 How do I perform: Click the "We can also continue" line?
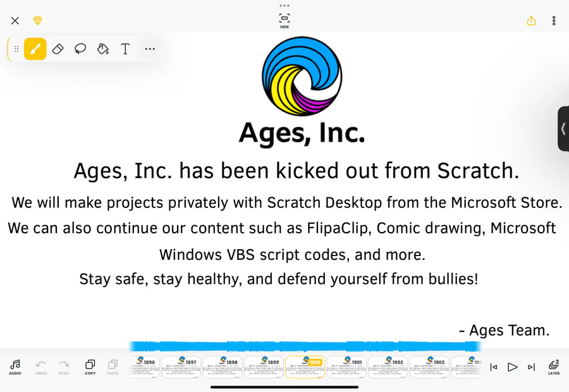282,228
